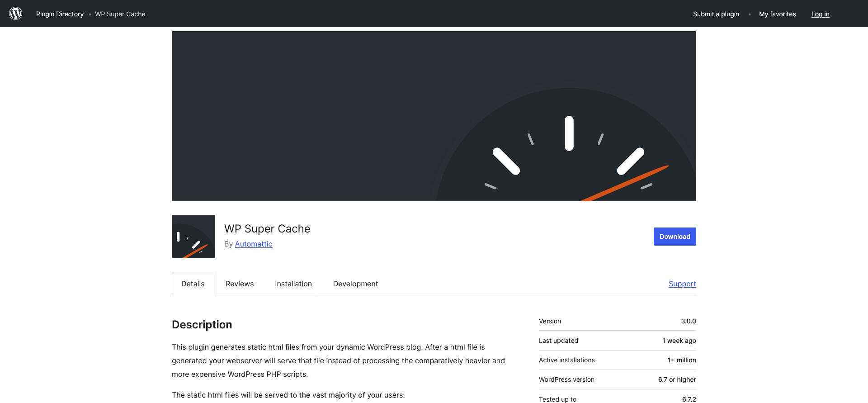
Task: Click the large speedometer banner image
Action: coord(434,116)
